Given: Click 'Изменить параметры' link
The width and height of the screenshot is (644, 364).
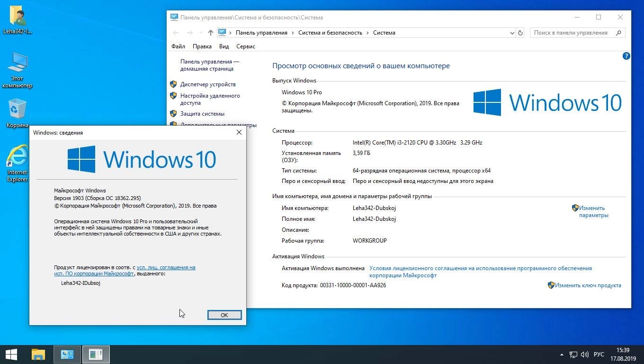Looking at the screenshot, I should (593, 211).
